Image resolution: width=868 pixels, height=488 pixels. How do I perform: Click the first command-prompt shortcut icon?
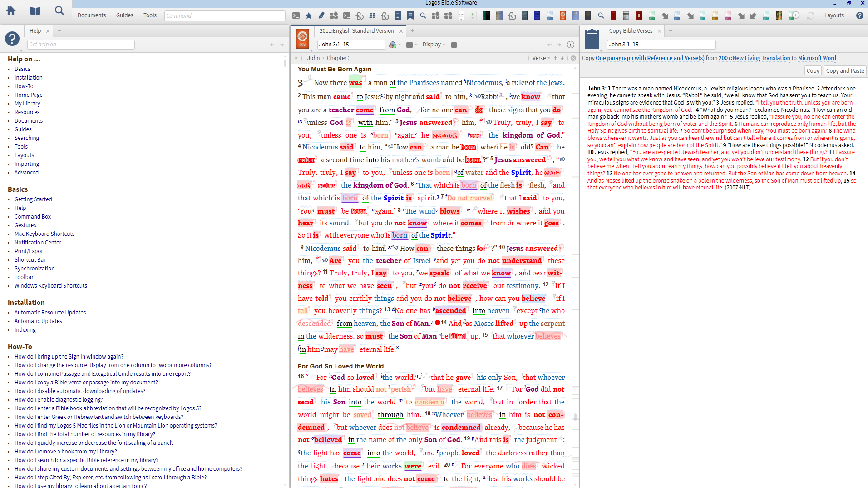[x=296, y=16]
